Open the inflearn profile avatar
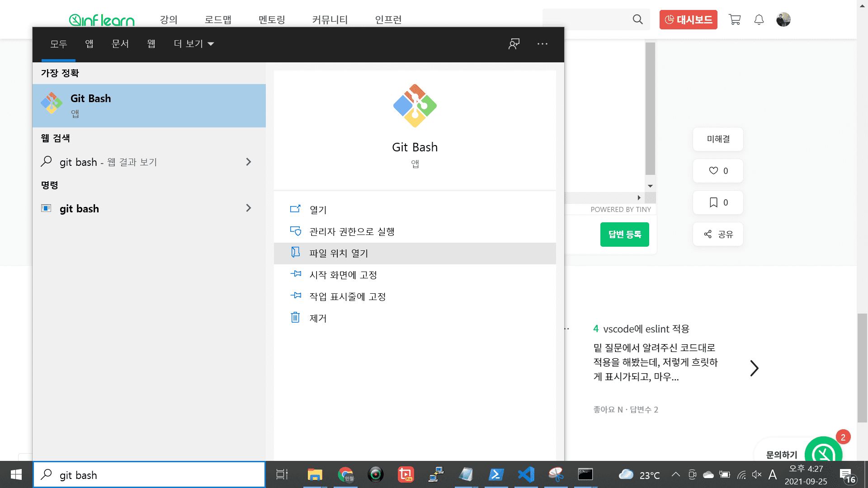Screen dimensions: 868x488 (x=783, y=19)
